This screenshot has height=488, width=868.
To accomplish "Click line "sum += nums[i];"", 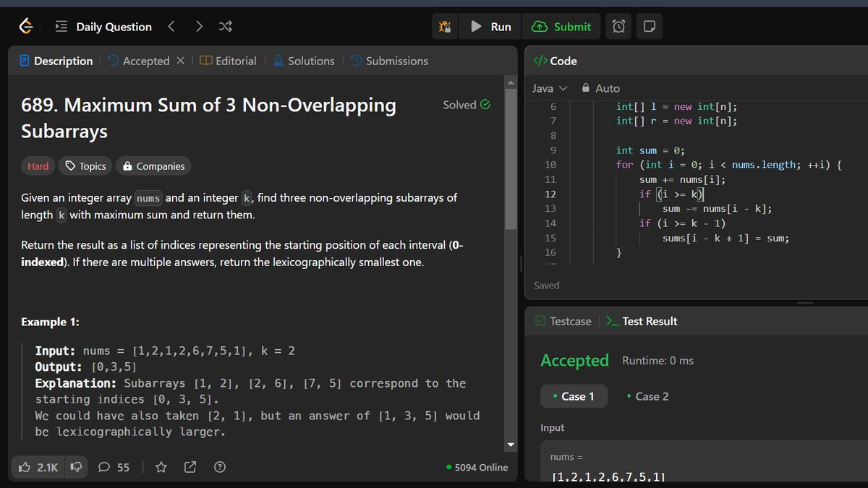I will pos(682,179).
